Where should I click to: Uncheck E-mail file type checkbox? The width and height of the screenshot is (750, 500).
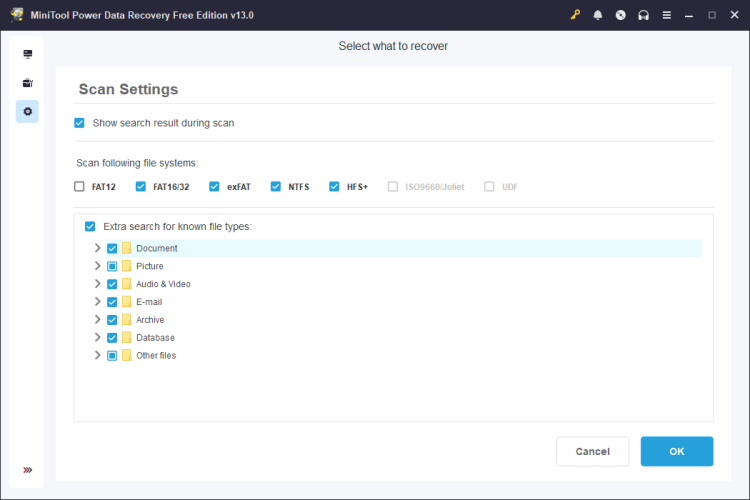tap(112, 302)
